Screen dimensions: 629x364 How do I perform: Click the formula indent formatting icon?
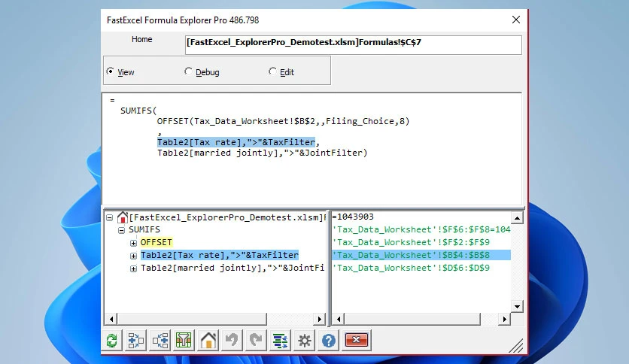pyautogui.click(x=280, y=341)
